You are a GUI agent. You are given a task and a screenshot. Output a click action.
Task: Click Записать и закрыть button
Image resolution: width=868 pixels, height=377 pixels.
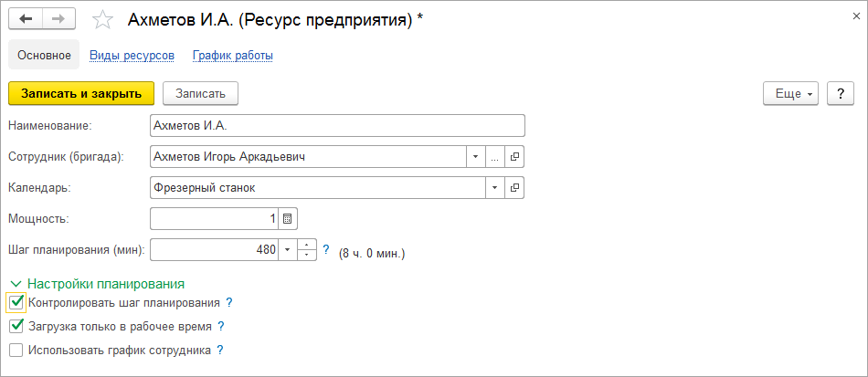coord(81,93)
